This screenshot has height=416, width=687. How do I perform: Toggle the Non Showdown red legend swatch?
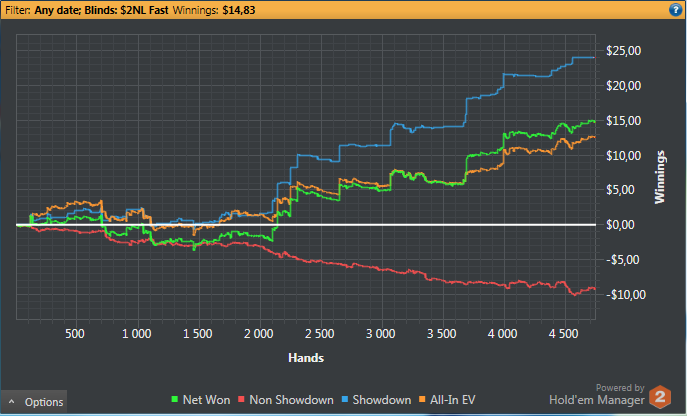click(x=241, y=400)
